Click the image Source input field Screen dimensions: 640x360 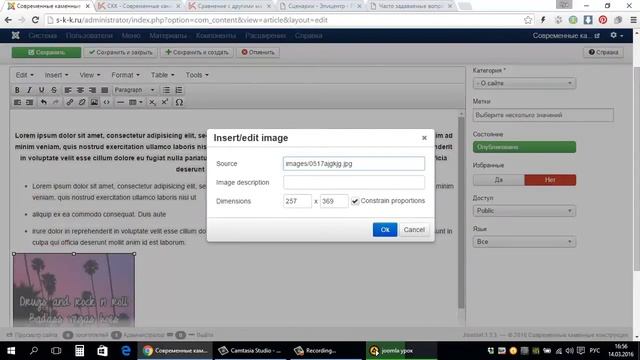click(x=354, y=164)
